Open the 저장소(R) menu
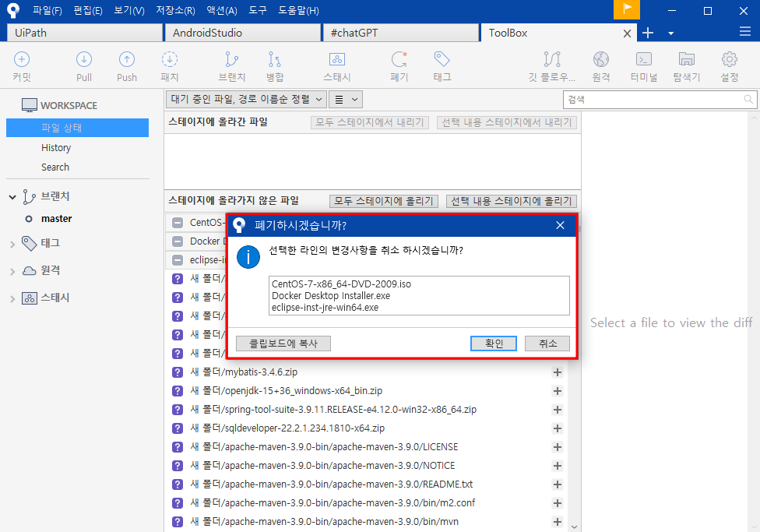 point(175,10)
